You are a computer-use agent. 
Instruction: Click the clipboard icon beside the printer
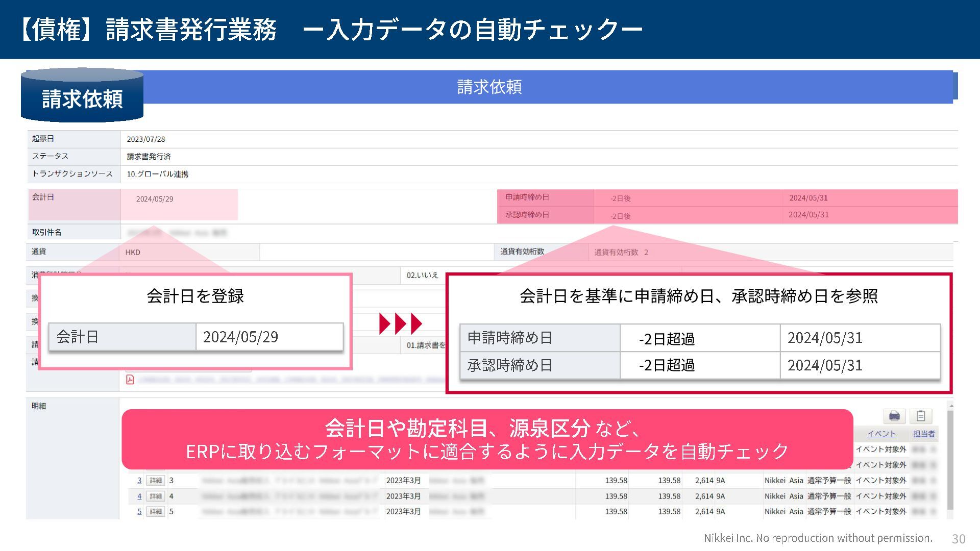pos(921,416)
